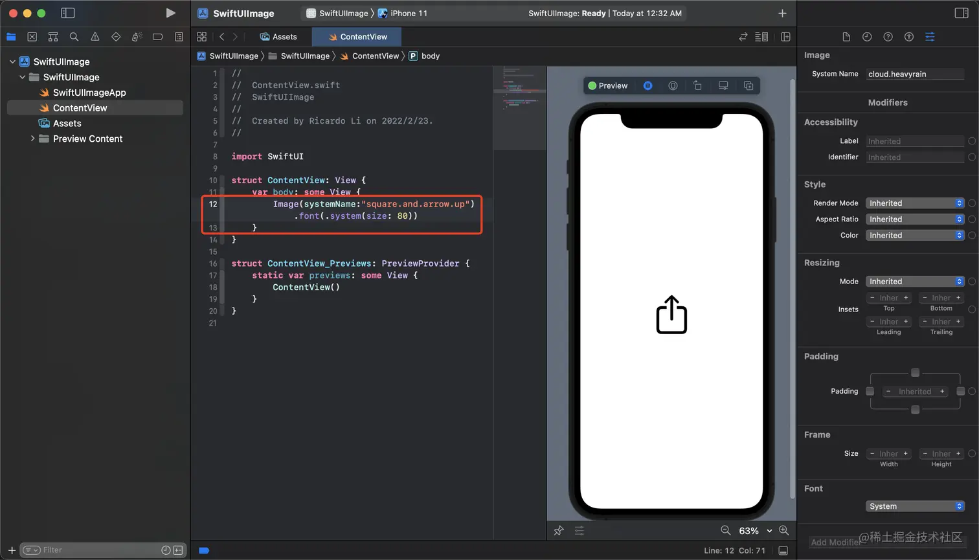Collapse the SwiftUIImage folder group
This screenshot has height=560, width=979.
[x=23, y=77]
